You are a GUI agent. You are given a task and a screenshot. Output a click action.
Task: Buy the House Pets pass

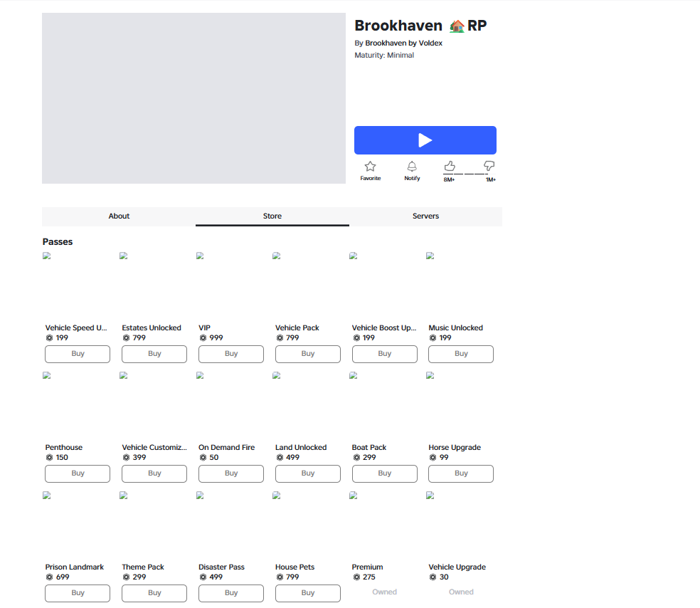308,593
